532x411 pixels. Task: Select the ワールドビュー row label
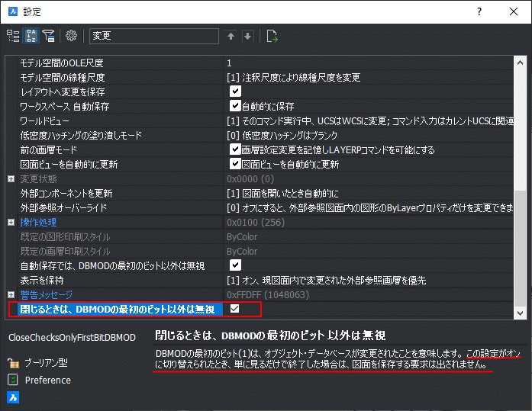click(44, 120)
